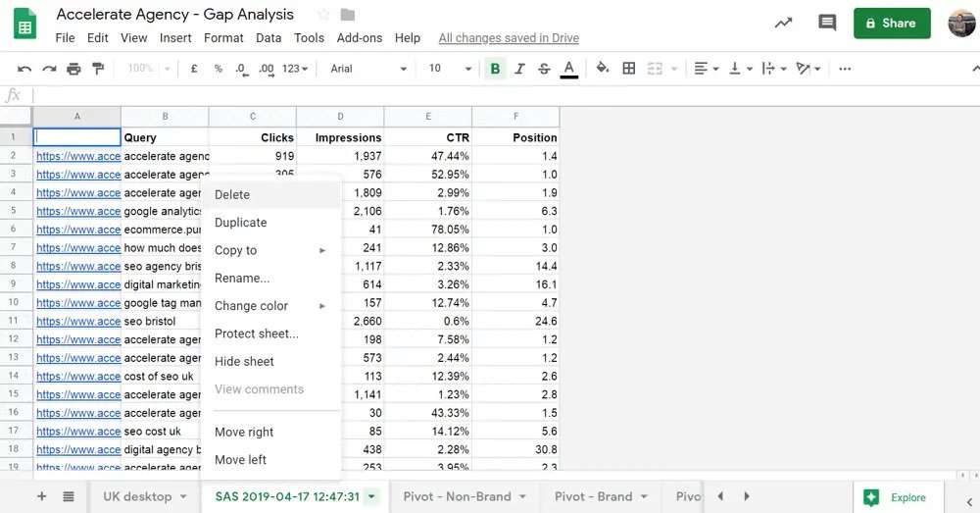Open the borders tool
980x513 pixels.
pyautogui.click(x=629, y=69)
